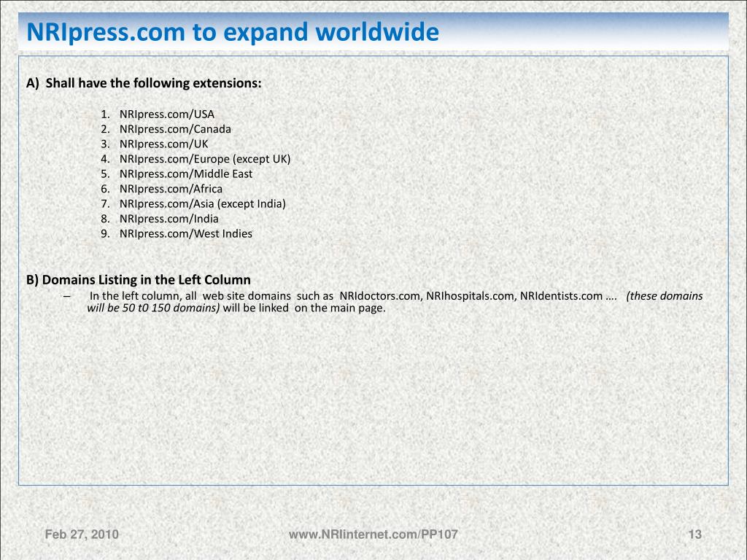Select 'NRIpress.com/Europe (except UK)' entry
747x560 pixels.
[x=205, y=159]
